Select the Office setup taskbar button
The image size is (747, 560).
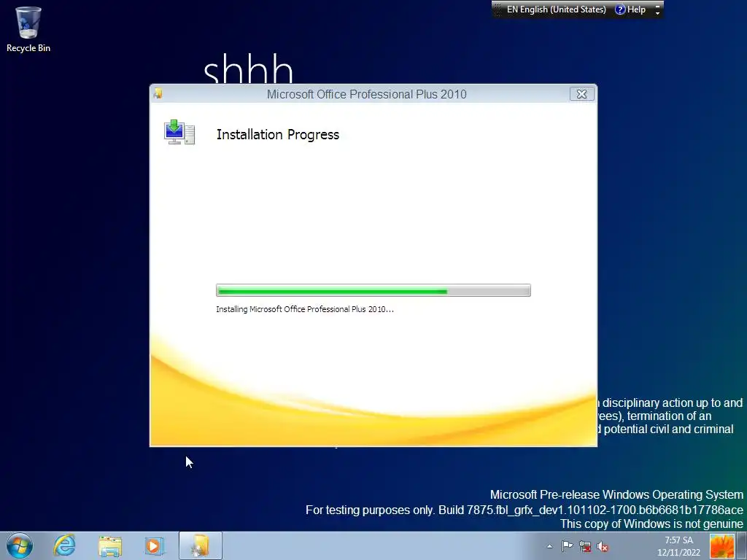tap(201, 545)
